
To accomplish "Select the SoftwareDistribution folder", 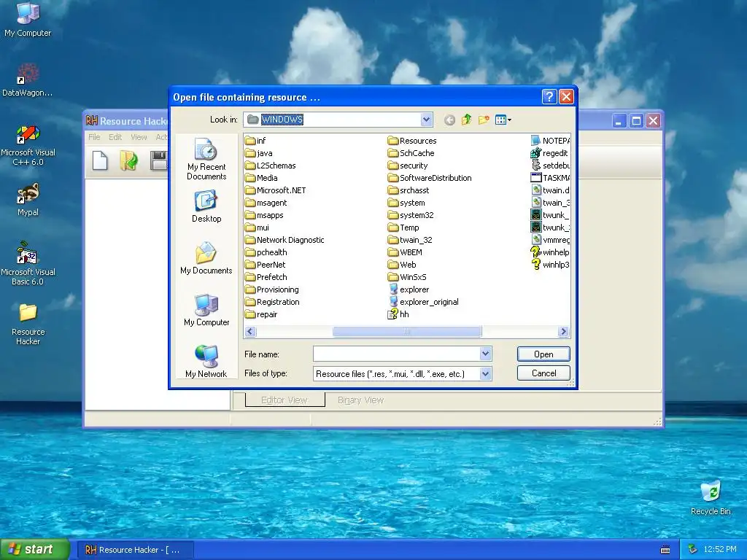I will (430, 178).
